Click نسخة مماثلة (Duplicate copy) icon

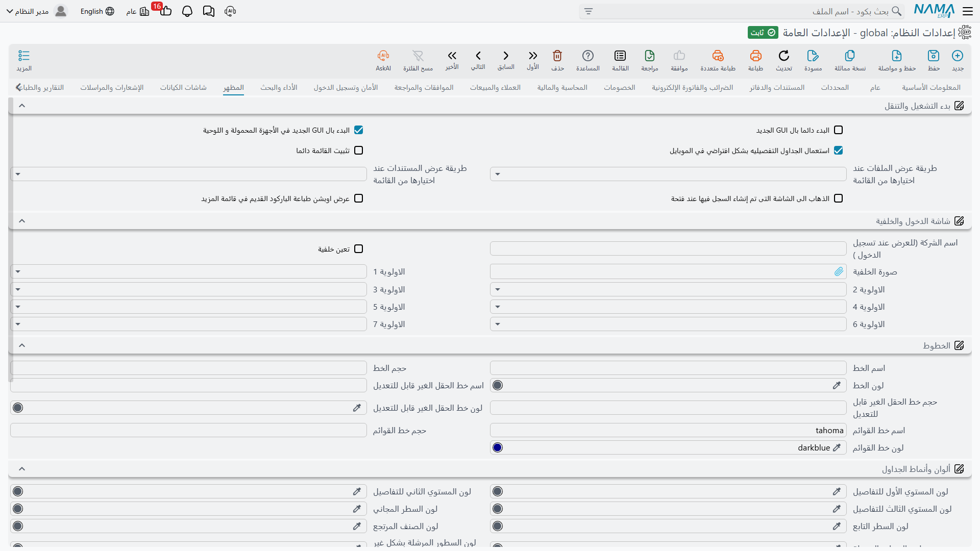[850, 56]
